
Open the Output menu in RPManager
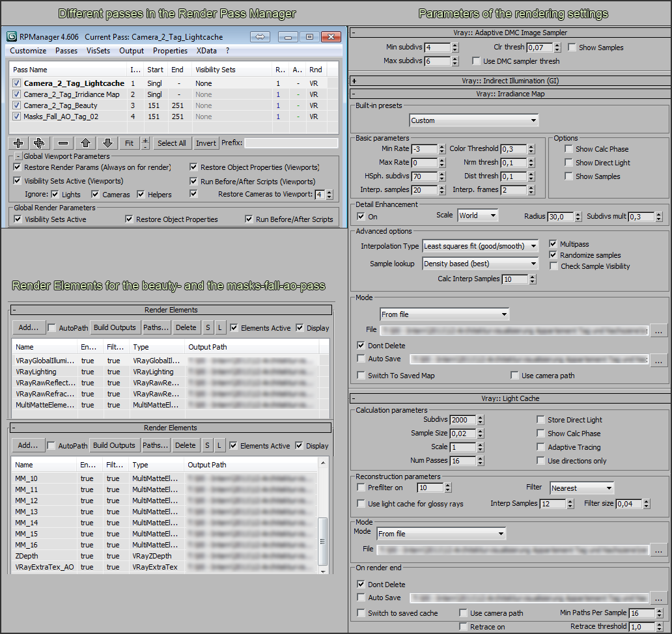132,51
